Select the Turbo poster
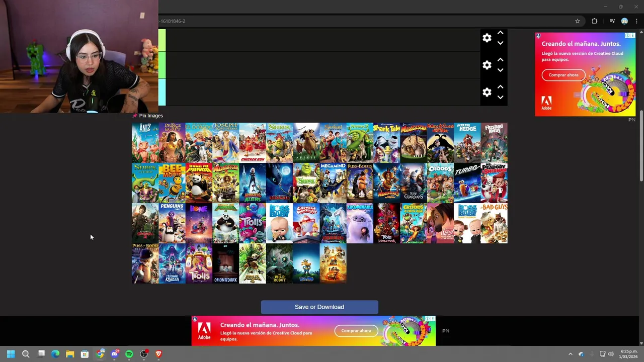The width and height of the screenshot is (644, 362). coord(467,183)
